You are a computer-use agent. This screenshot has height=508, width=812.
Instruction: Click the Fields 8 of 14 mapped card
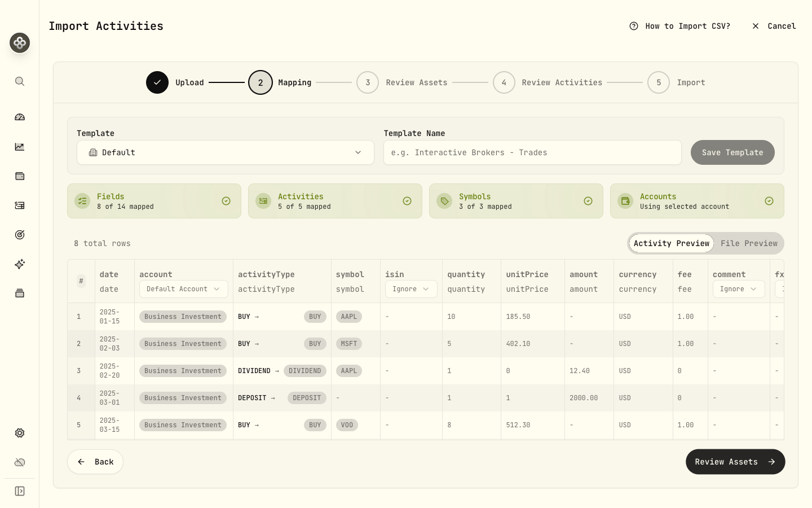(154, 201)
